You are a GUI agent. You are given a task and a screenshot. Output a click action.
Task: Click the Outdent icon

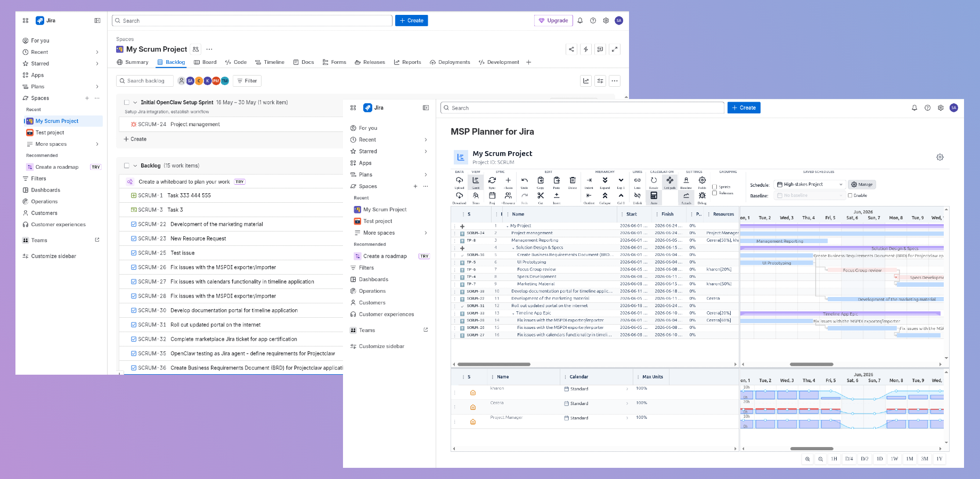point(589,196)
